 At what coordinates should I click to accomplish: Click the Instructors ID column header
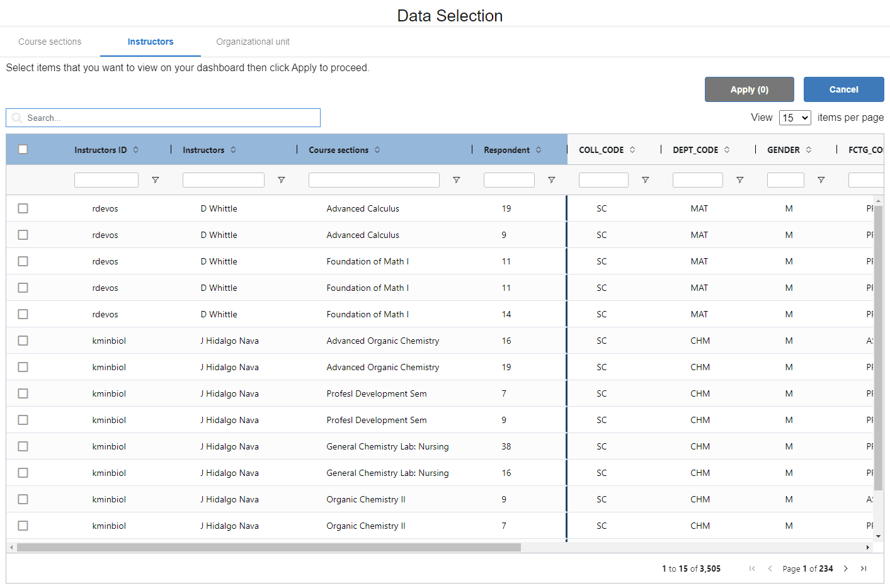101,150
